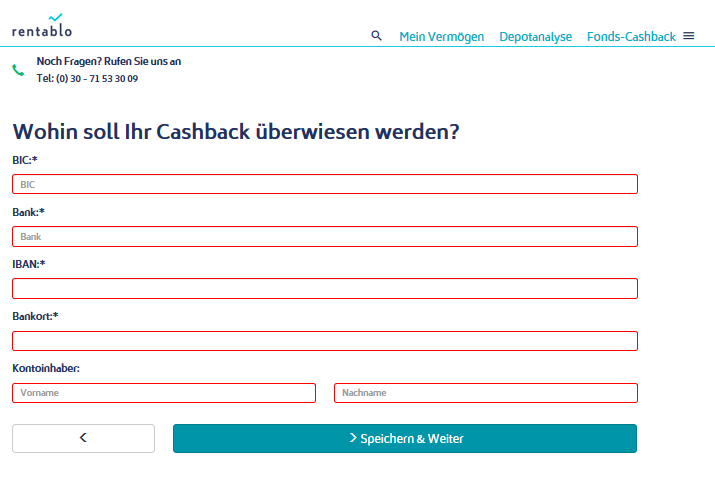Go back with the left-arrow button
This screenshot has width=715, height=491.
tap(83, 438)
